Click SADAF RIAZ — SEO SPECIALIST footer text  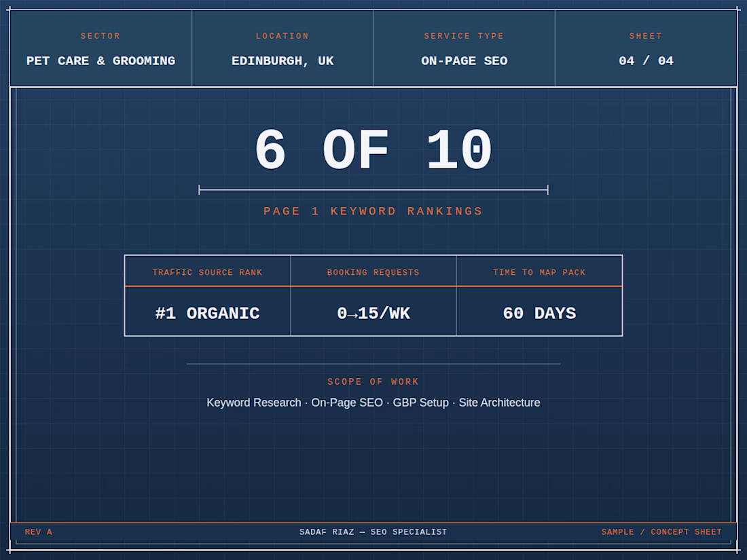[373, 532]
